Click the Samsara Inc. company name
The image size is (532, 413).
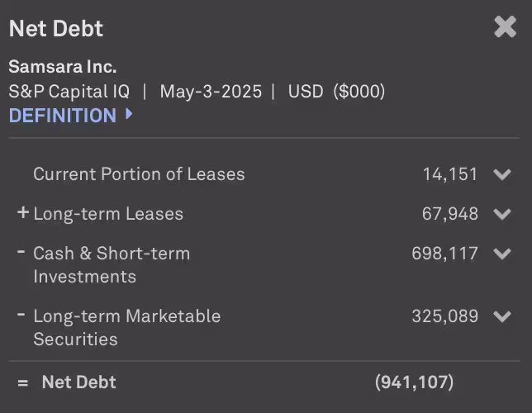(x=63, y=67)
